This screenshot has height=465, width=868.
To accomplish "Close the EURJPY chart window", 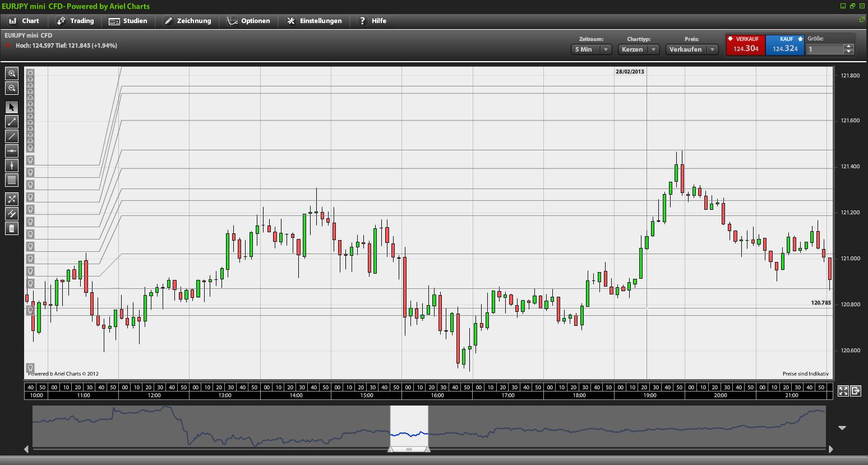I will [862, 6].
